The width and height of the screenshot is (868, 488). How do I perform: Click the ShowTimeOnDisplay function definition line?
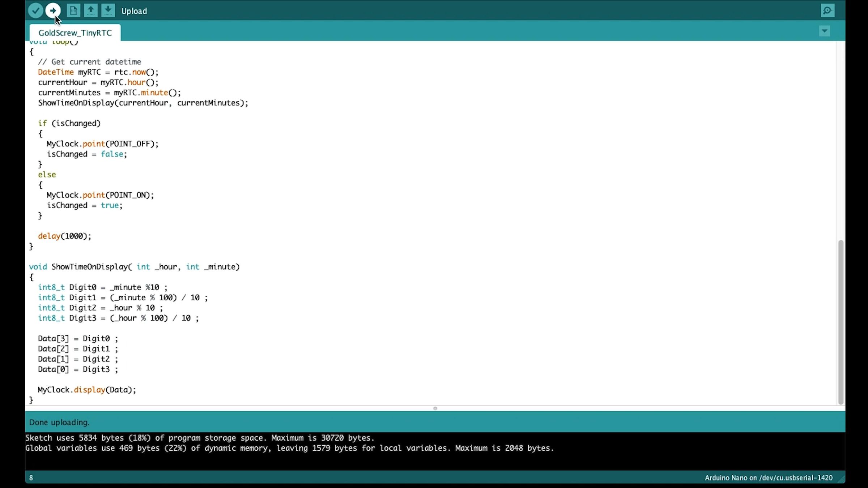pos(134,267)
